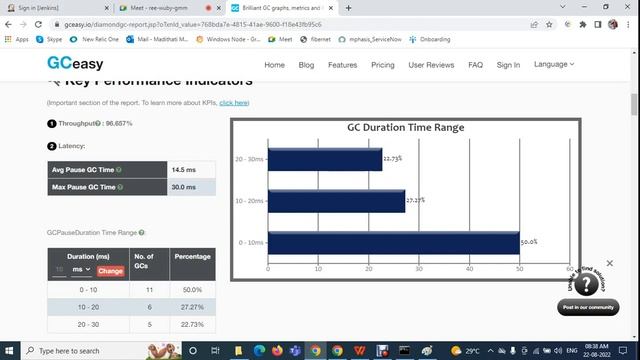Focus the taskbar search box
The image size is (640, 360).
coord(101,351)
